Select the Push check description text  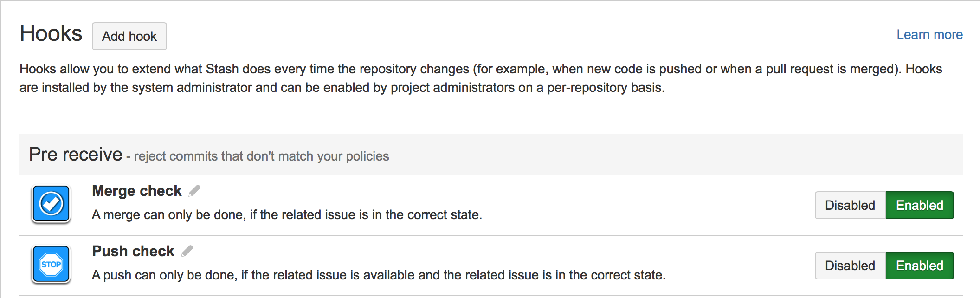click(x=378, y=275)
